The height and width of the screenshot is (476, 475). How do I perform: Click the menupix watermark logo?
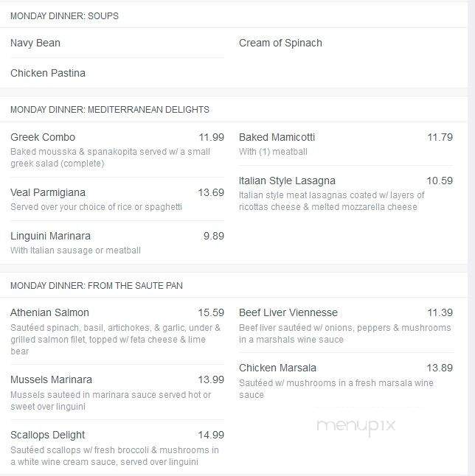coord(356,426)
